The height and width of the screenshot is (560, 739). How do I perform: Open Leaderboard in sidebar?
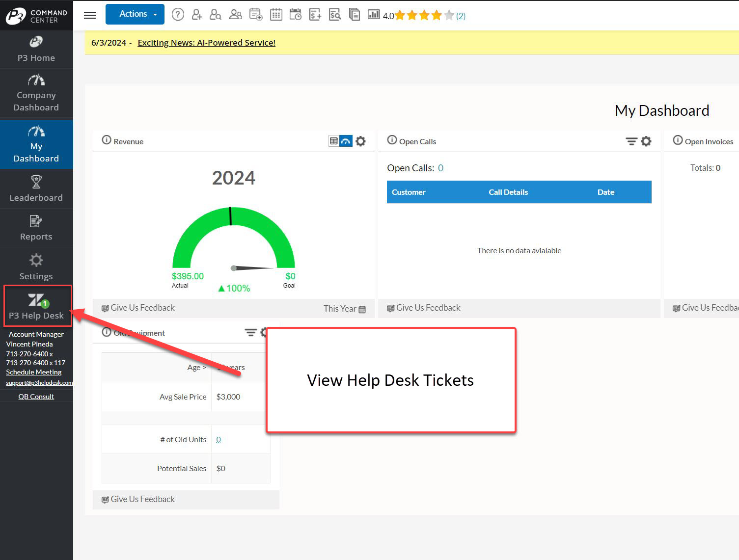36,189
